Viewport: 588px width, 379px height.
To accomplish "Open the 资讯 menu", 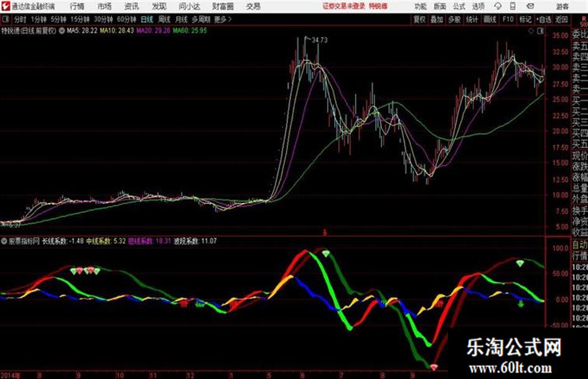I will pyautogui.click(x=132, y=6).
